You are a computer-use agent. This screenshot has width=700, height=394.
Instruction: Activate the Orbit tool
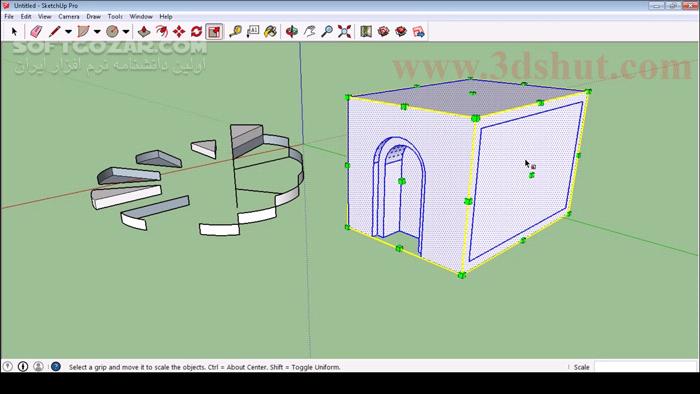tap(292, 32)
